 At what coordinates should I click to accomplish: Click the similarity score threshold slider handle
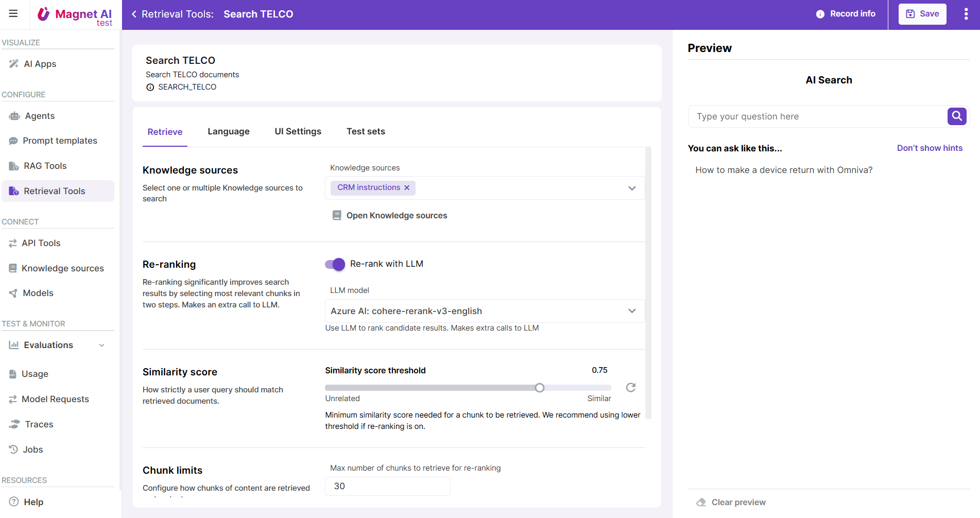click(x=539, y=388)
